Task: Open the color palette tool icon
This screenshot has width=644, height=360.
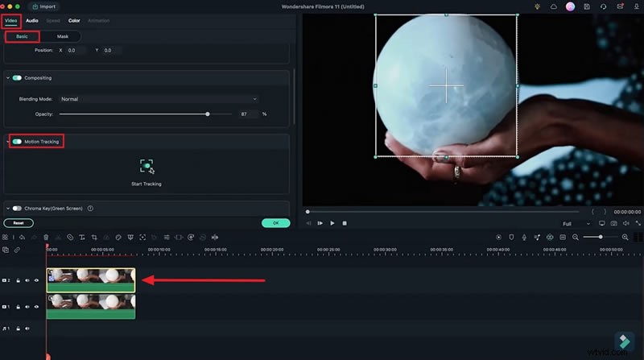Action: pyautogui.click(x=118, y=237)
